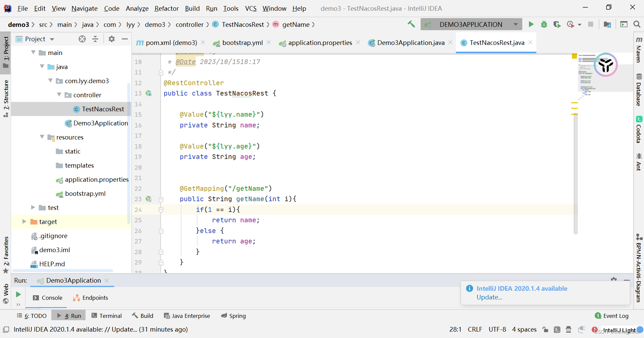Viewport: 644px width, 338px height.
Task: Click the Project panel horizontal scrollbar
Action: (63, 270)
